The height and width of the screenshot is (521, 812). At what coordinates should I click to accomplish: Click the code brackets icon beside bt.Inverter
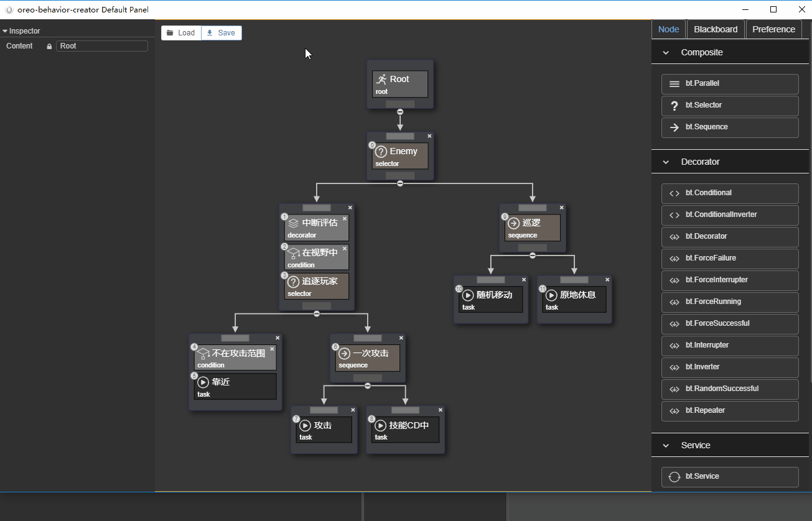point(674,367)
